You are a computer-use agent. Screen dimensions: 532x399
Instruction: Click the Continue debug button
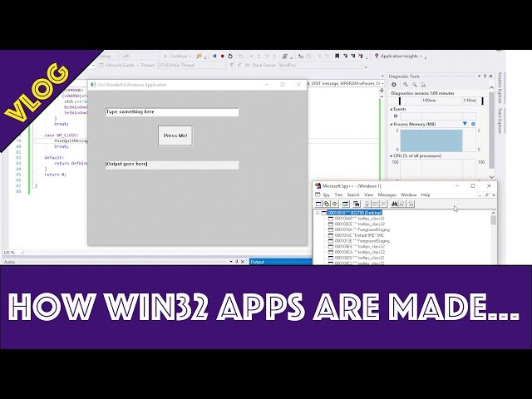(177, 56)
